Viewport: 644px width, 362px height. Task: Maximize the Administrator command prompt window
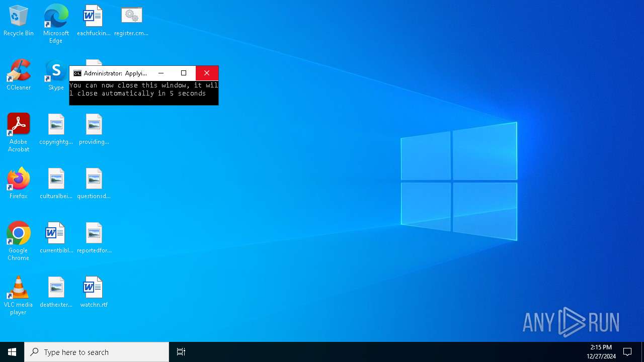point(184,73)
